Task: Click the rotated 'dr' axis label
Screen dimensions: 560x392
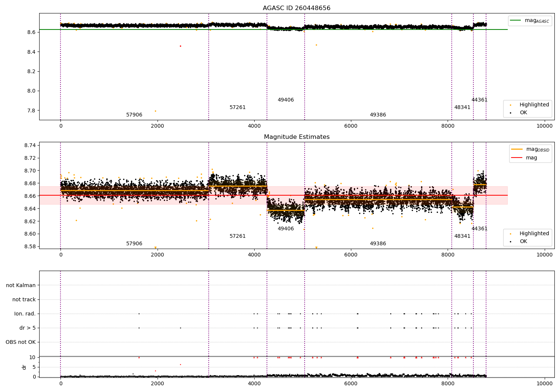Action: click(x=24, y=367)
